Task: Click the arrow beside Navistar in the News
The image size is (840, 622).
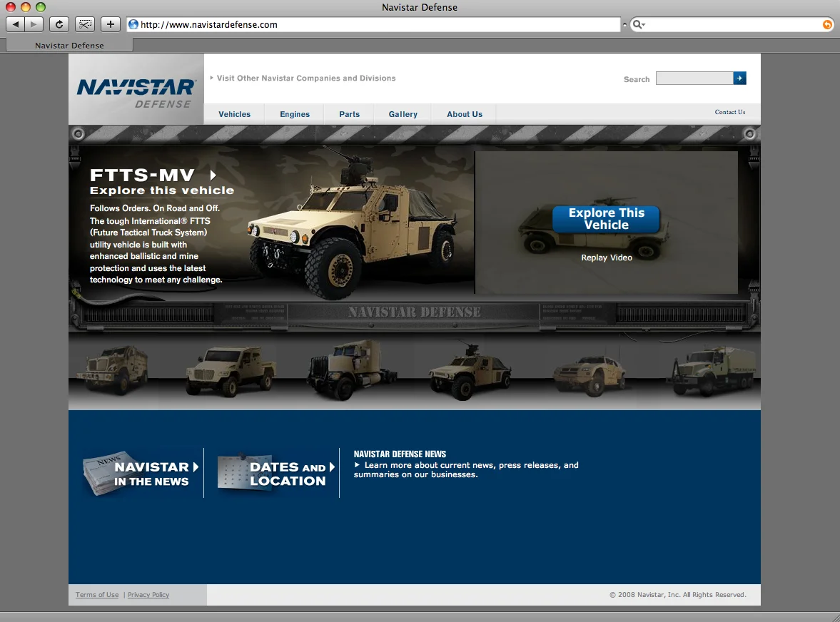Action: click(x=196, y=466)
